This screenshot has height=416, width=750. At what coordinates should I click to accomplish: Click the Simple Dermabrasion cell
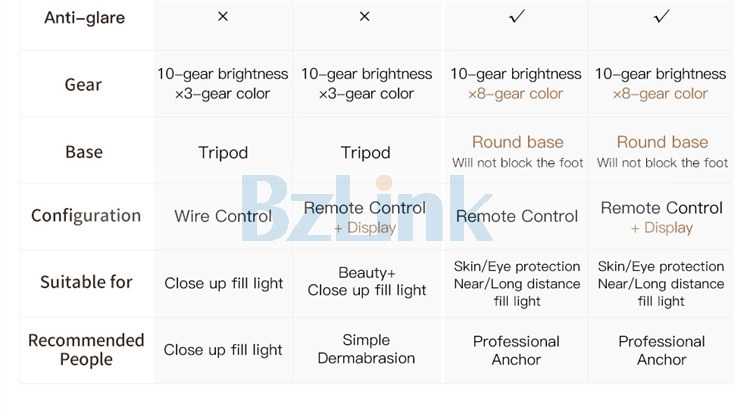click(366, 349)
